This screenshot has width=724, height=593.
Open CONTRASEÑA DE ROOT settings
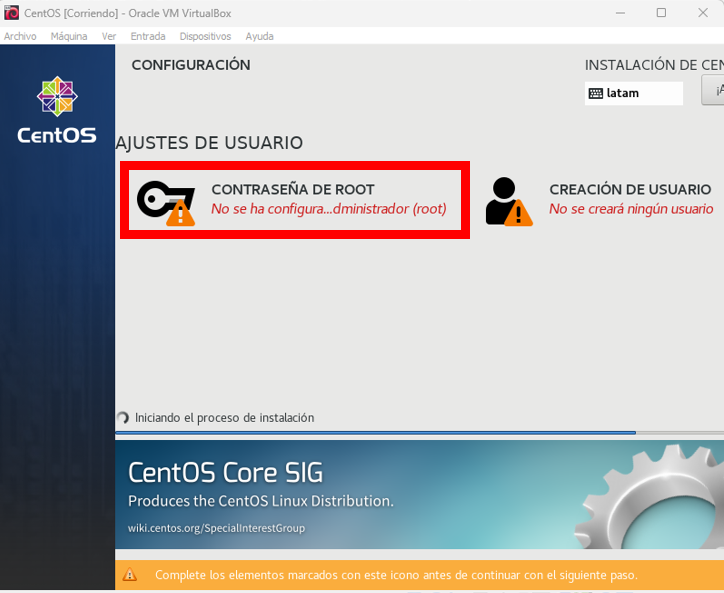tap(295, 200)
